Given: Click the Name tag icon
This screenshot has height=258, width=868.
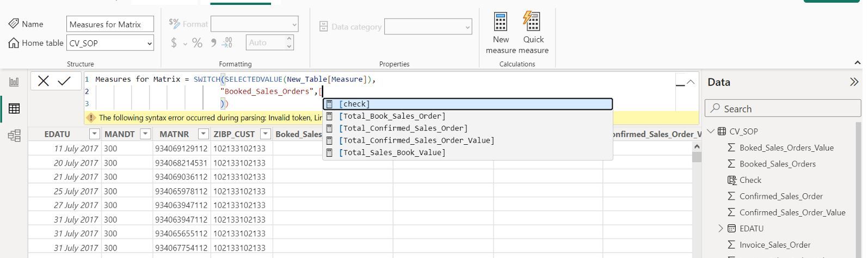Looking at the screenshot, I should 14,24.
